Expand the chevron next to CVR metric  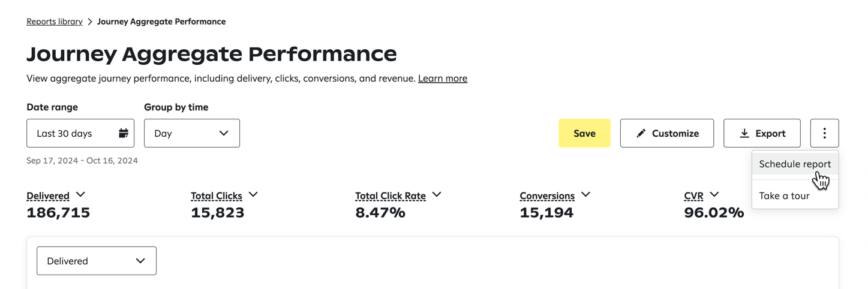click(714, 194)
